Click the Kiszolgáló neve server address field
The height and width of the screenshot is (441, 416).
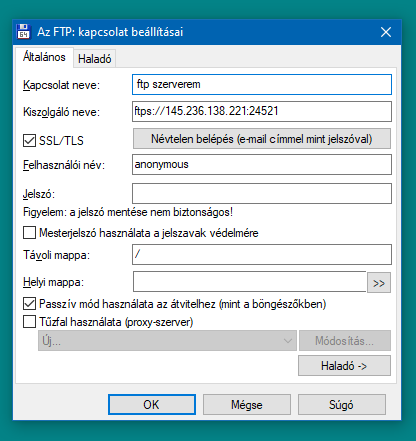(x=262, y=111)
